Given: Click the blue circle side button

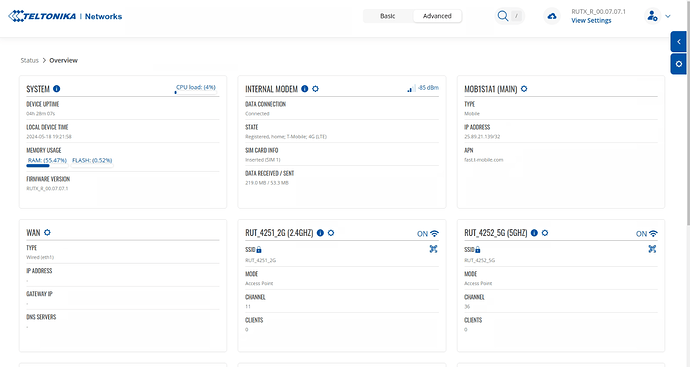Looking at the screenshot, I should [679, 64].
